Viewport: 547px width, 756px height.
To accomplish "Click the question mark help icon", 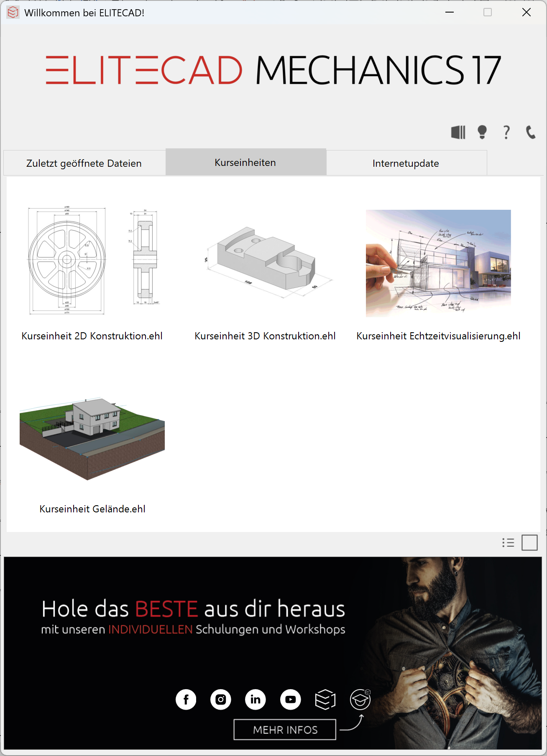I will (x=506, y=132).
